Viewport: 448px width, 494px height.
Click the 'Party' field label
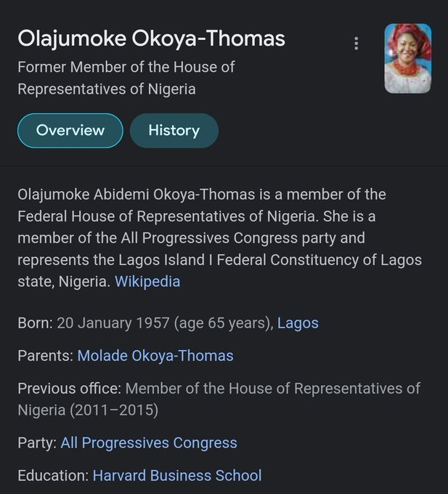click(37, 442)
